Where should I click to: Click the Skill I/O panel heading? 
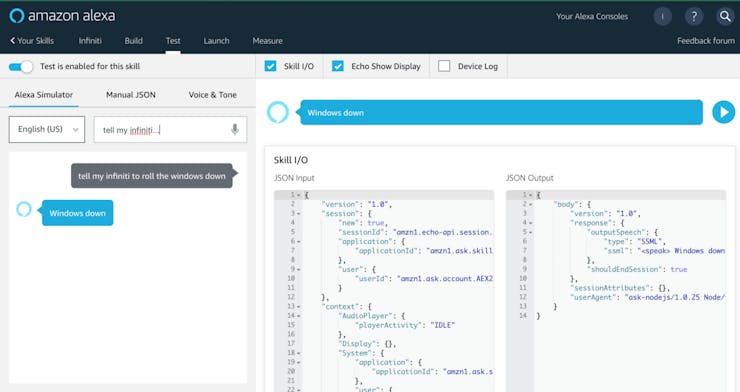pyautogui.click(x=291, y=160)
